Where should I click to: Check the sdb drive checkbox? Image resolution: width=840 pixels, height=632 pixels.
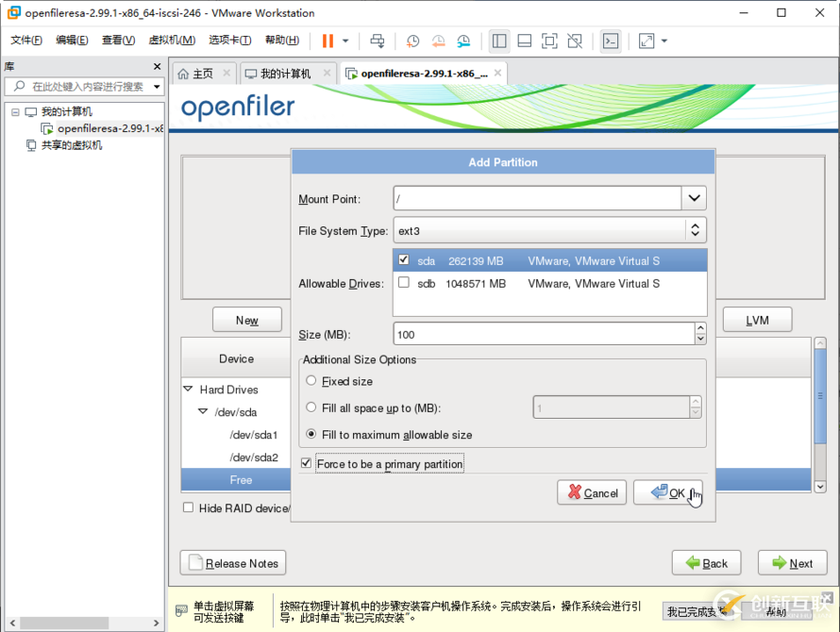point(404,283)
